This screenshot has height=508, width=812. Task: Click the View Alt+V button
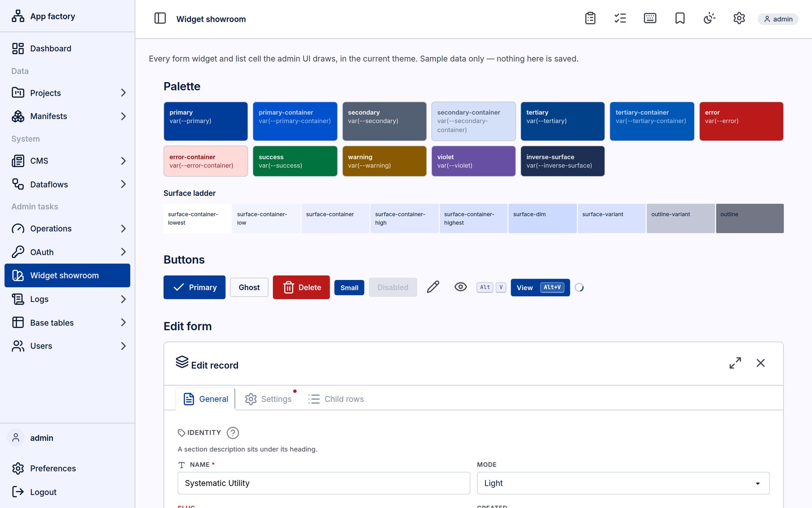pos(540,287)
